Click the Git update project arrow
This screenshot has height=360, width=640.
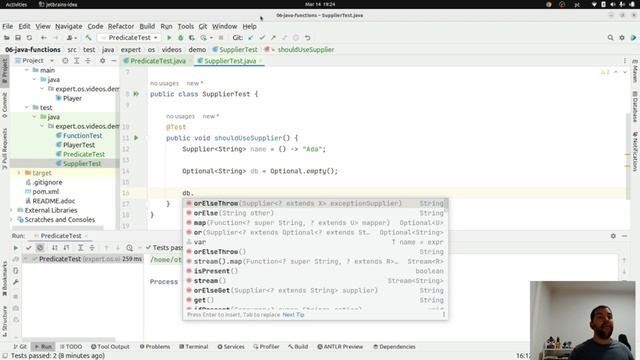click(251, 38)
